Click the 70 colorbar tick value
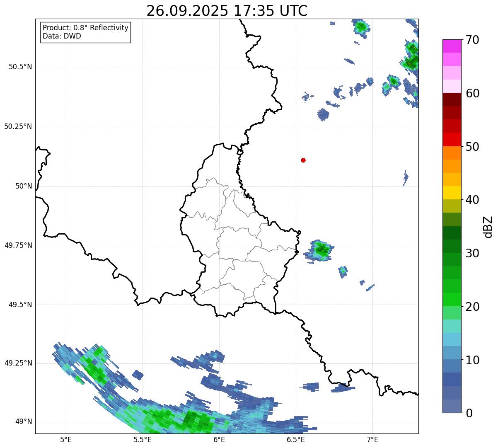 click(472, 40)
